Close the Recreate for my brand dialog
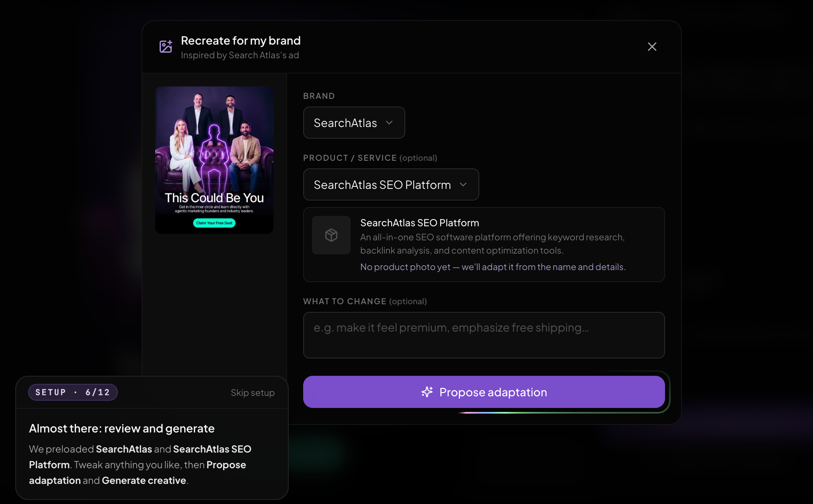 point(652,47)
